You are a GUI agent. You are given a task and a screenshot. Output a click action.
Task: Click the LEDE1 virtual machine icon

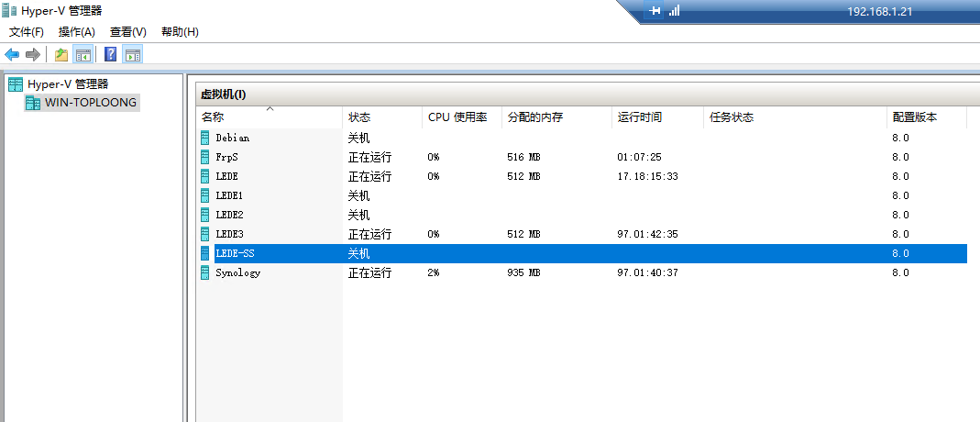pyautogui.click(x=205, y=195)
